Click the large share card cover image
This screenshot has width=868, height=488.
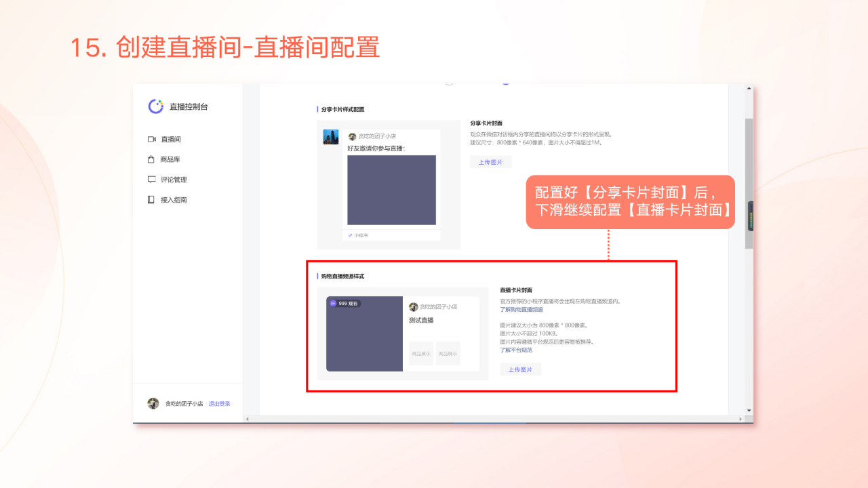[391, 190]
